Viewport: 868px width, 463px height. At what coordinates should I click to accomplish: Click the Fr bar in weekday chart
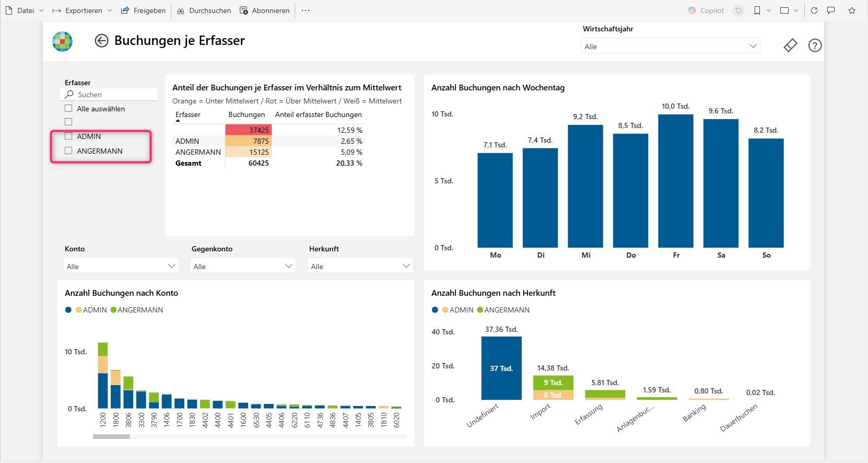(x=676, y=181)
